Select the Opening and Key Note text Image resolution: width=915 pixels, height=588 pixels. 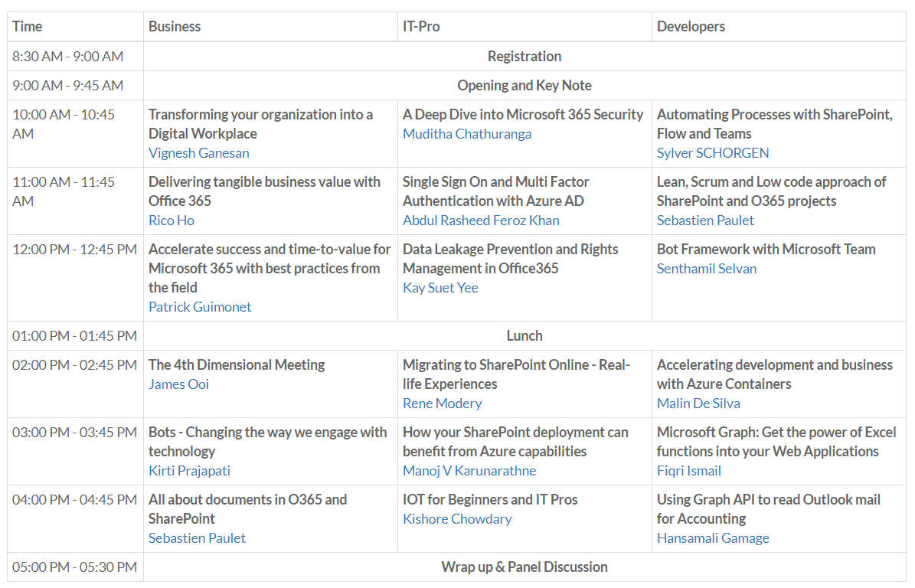point(524,86)
